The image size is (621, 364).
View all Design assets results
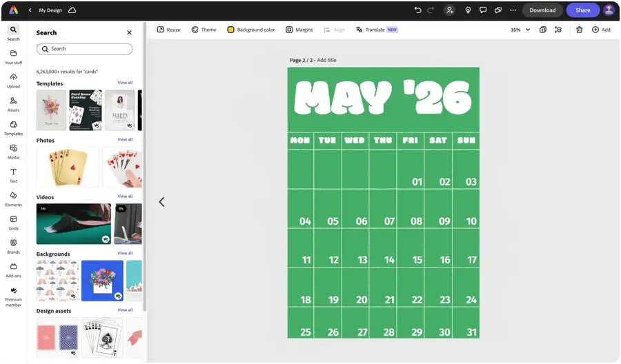point(125,310)
